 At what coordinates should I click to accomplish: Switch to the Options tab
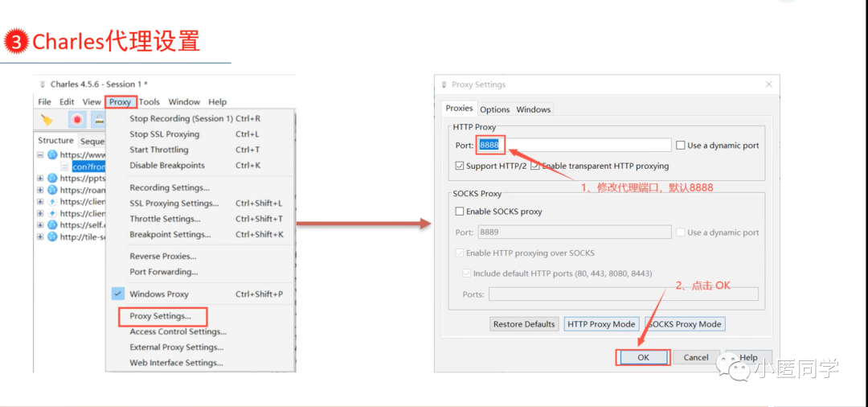pyautogui.click(x=494, y=109)
